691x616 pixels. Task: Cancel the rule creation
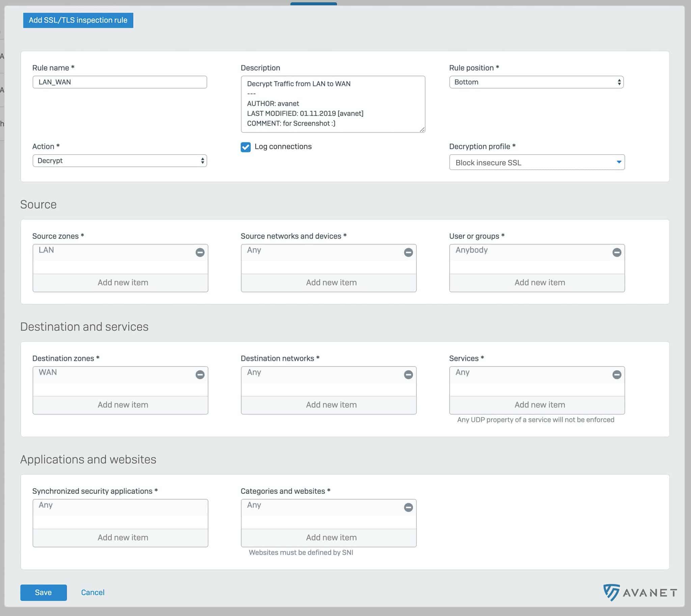click(x=93, y=593)
